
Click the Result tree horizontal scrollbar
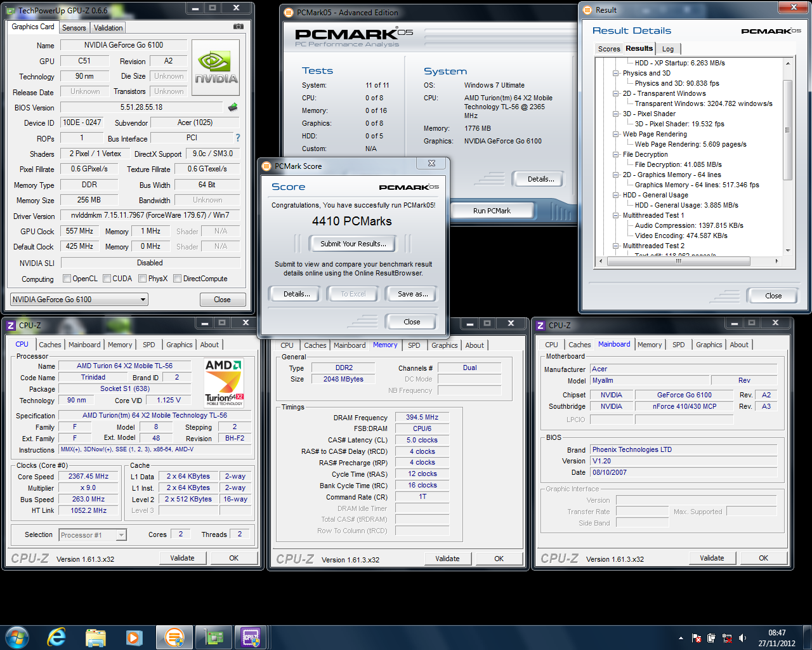click(x=678, y=261)
